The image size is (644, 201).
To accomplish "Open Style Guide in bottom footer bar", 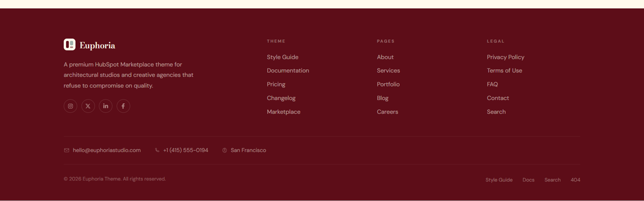I will click(x=499, y=180).
